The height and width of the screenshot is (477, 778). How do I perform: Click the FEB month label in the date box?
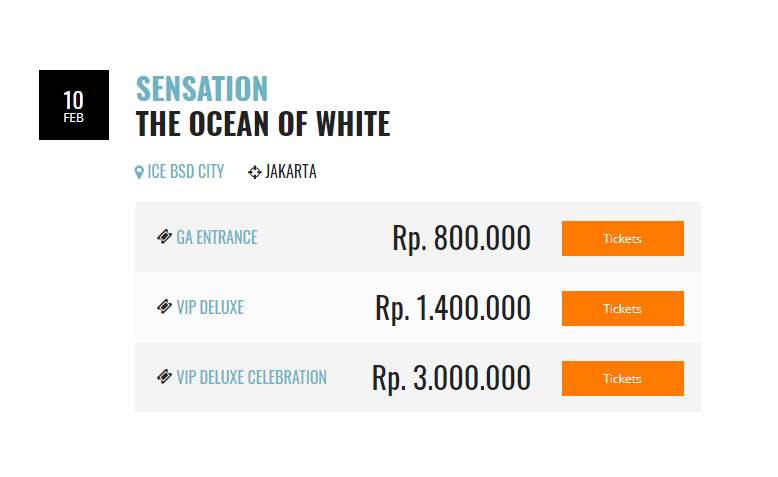(x=73, y=118)
